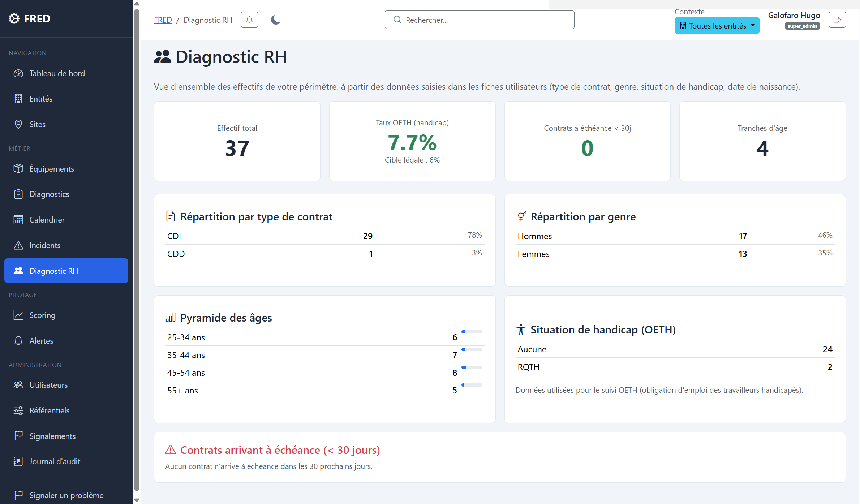860x504 pixels.
Task: Click the 25-34 ans pyramid progress bar
Action: pos(472,331)
